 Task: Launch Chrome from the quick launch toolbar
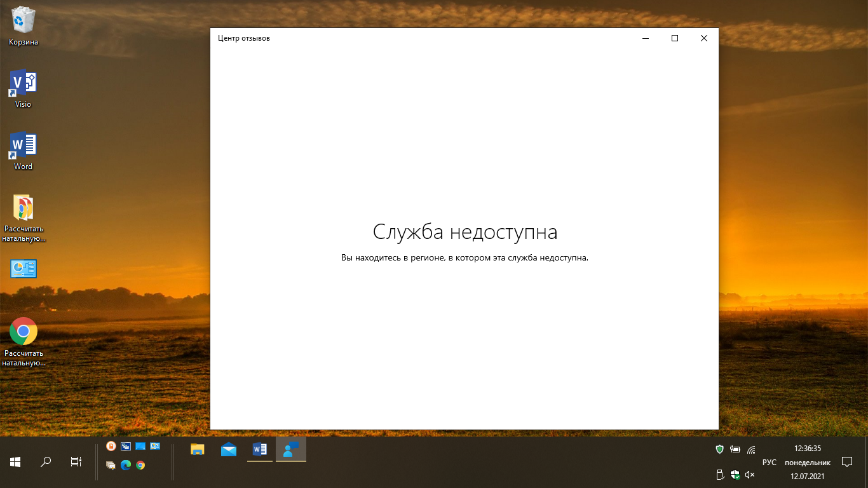[140, 465]
